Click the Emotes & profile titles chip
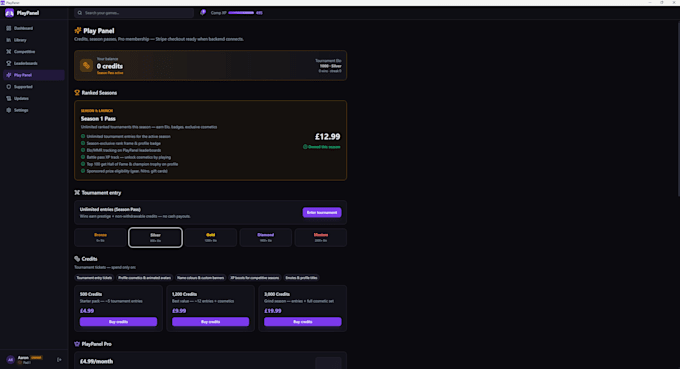Viewport: 680px width, 369px height. pyautogui.click(x=301, y=278)
